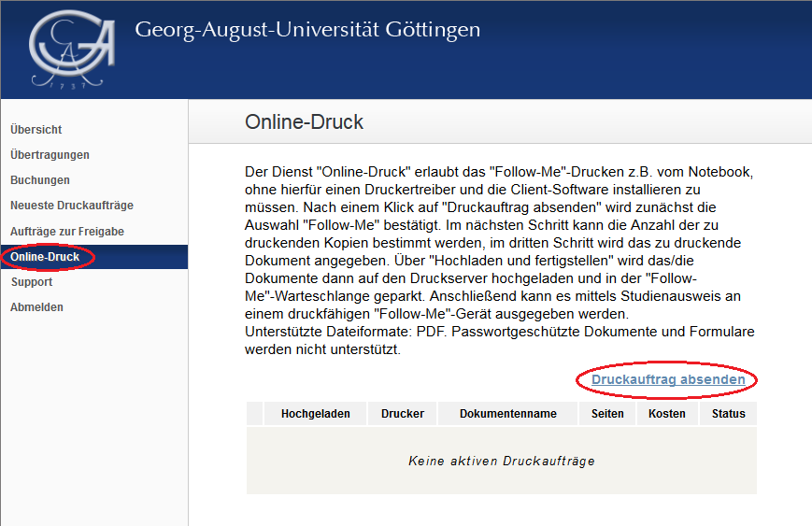Click the Georg-August-Universität Göttingen title
Image resolution: width=812 pixels, height=526 pixels.
[307, 30]
